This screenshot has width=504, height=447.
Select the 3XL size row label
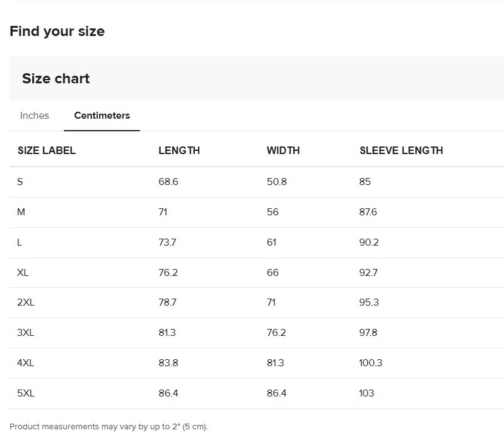tap(26, 333)
